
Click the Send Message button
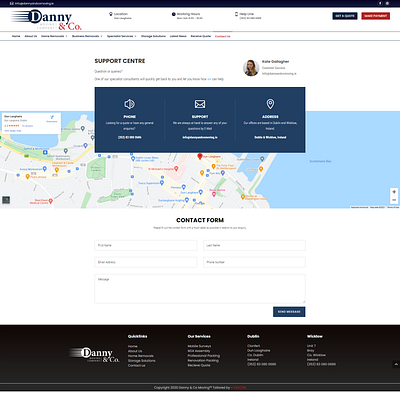coord(289,312)
